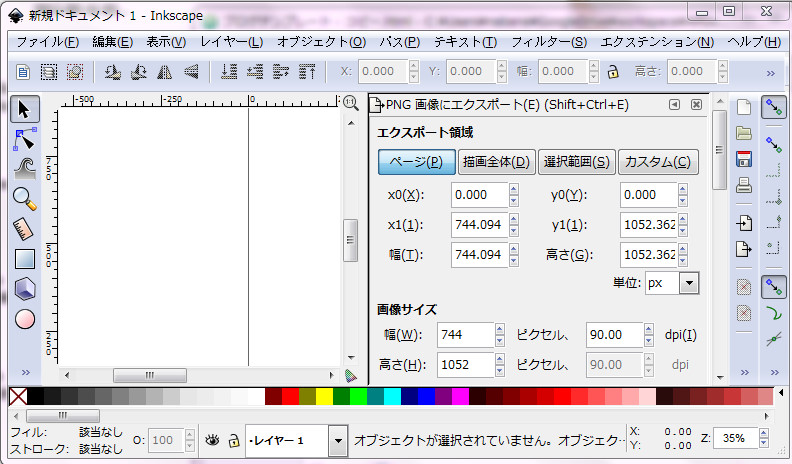Open 編集(E) menu
The width and height of the screenshot is (792, 464).
pos(112,42)
